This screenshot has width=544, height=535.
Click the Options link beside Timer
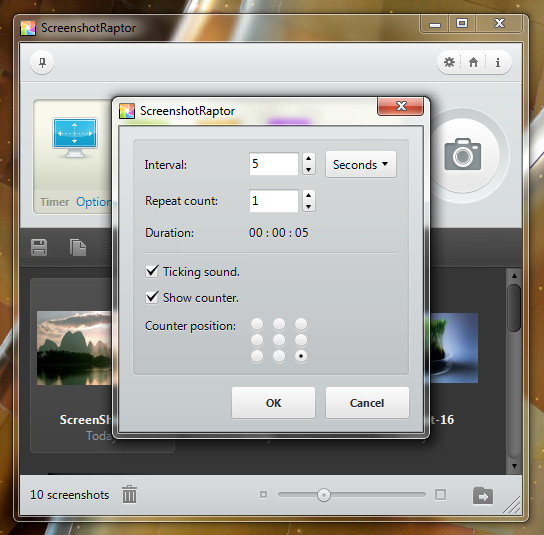tap(94, 202)
